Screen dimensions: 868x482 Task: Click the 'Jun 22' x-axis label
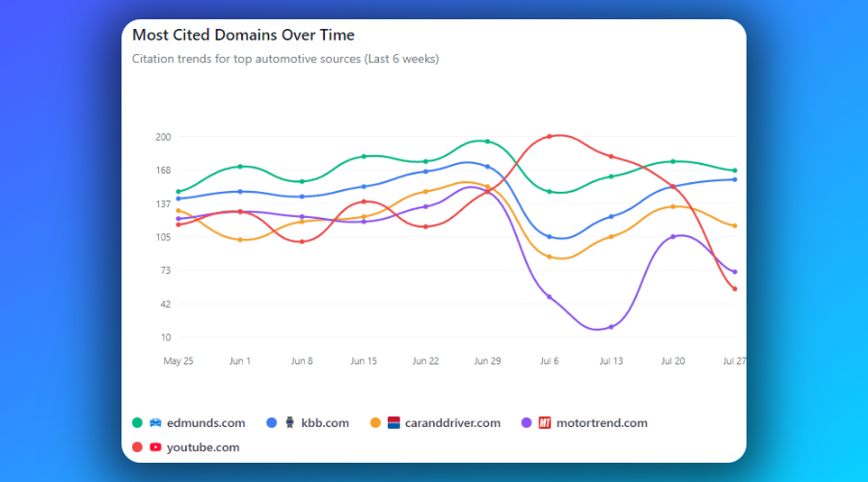(x=425, y=361)
